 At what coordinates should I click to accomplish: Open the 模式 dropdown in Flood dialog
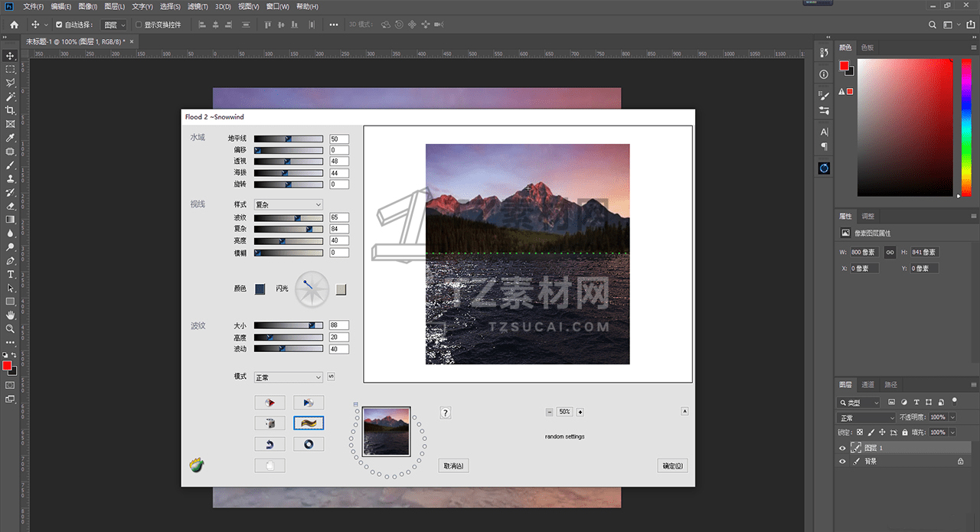(288, 377)
